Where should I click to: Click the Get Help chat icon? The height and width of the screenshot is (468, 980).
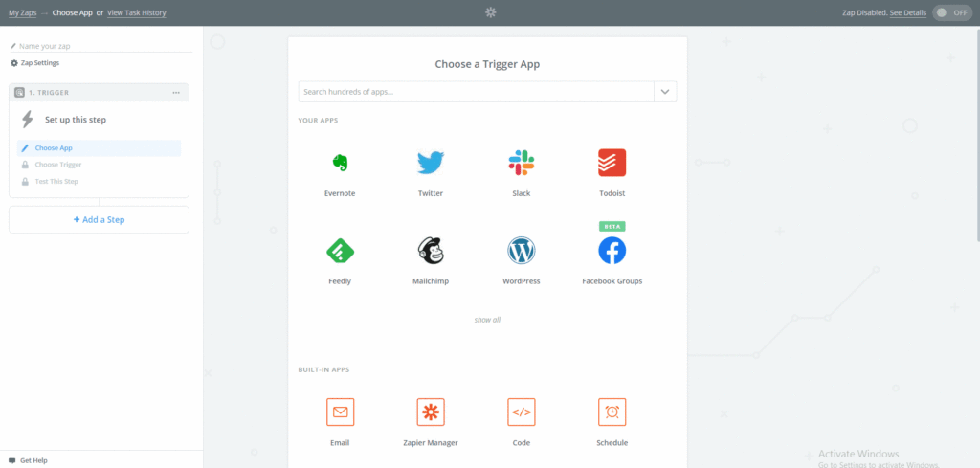[x=11, y=460]
